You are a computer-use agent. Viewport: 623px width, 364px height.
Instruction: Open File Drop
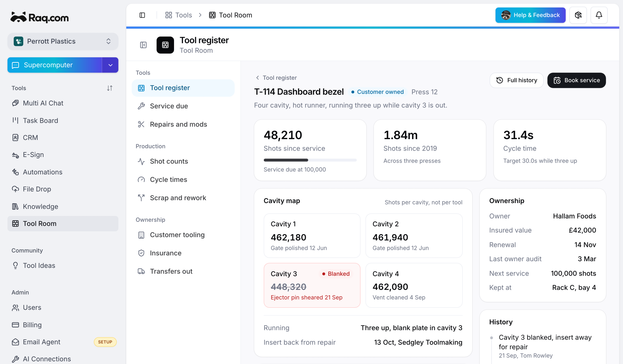[63, 189]
